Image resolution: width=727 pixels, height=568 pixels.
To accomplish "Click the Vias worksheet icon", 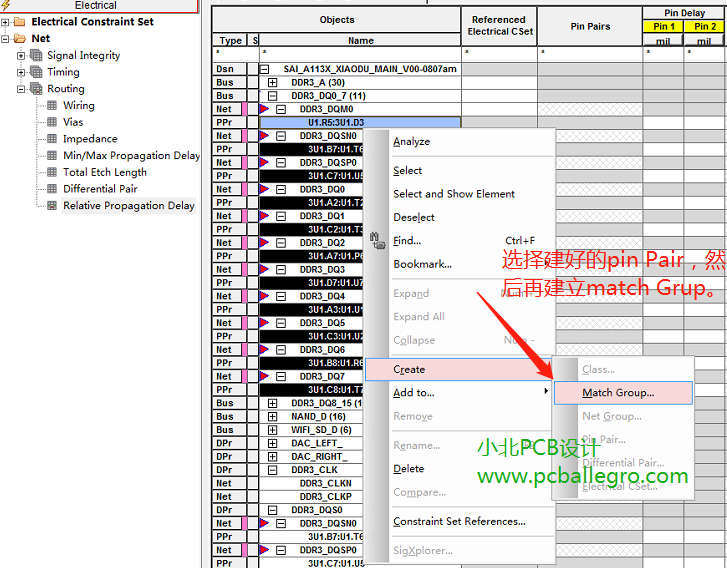I will [x=53, y=122].
